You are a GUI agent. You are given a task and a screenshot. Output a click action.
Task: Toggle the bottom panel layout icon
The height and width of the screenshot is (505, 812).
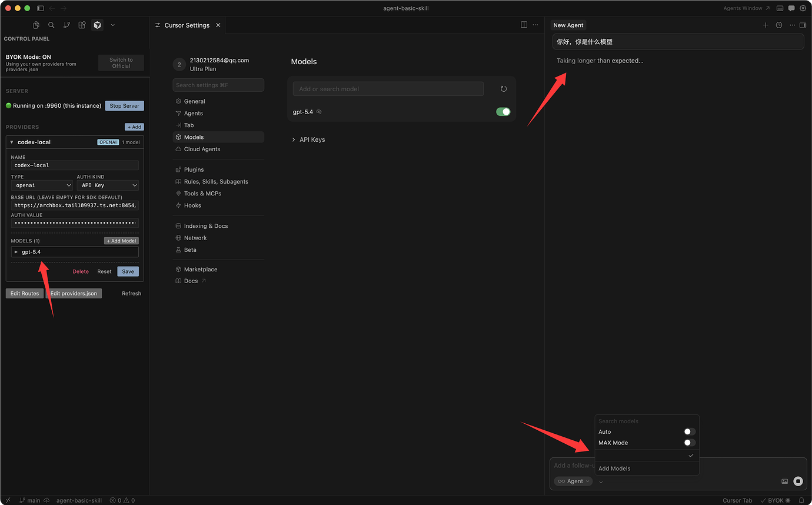pyautogui.click(x=780, y=8)
